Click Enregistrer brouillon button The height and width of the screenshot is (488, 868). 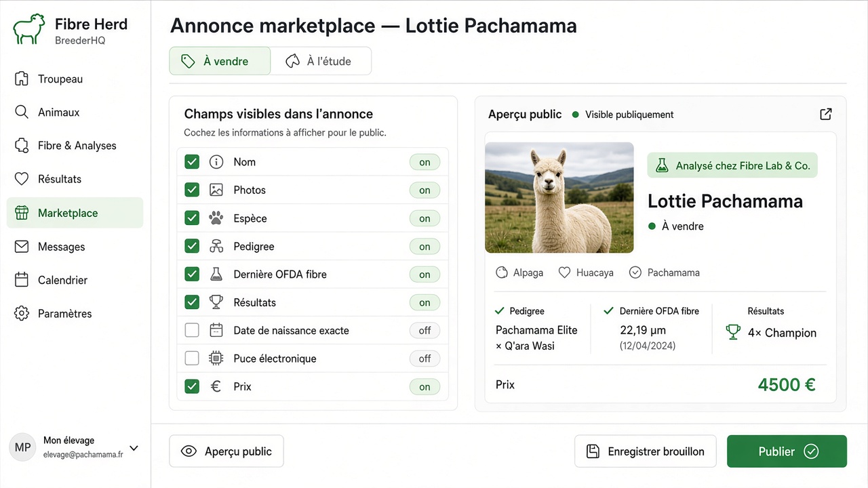pyautogui.click(x=646, y=451)
